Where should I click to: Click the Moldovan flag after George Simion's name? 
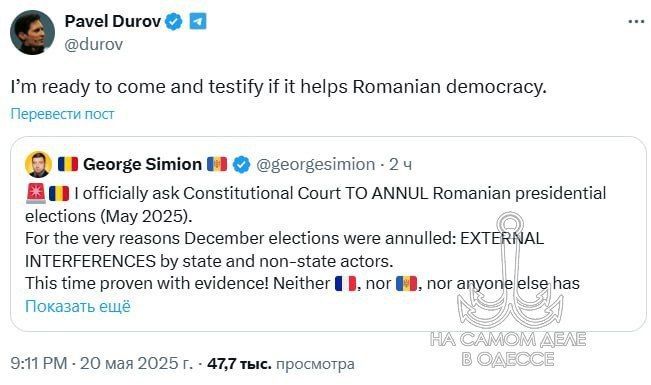217,164
